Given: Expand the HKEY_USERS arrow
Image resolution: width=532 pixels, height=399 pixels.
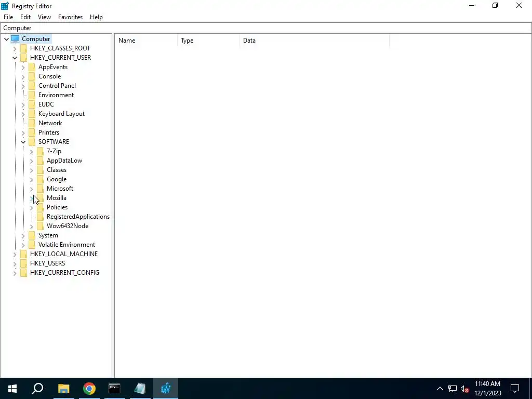Looking at the screenshot, I should point(15,263).
